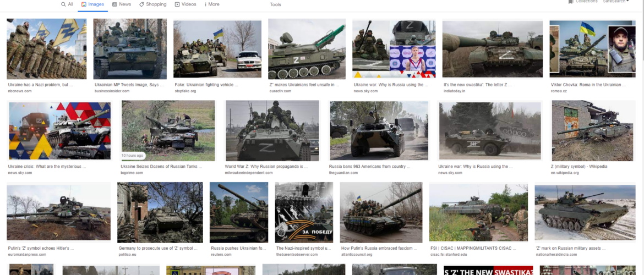Open the nbcnews.com soldiers image
The height and width of the screenshot is (275, 644).
(x=46, y=49)
